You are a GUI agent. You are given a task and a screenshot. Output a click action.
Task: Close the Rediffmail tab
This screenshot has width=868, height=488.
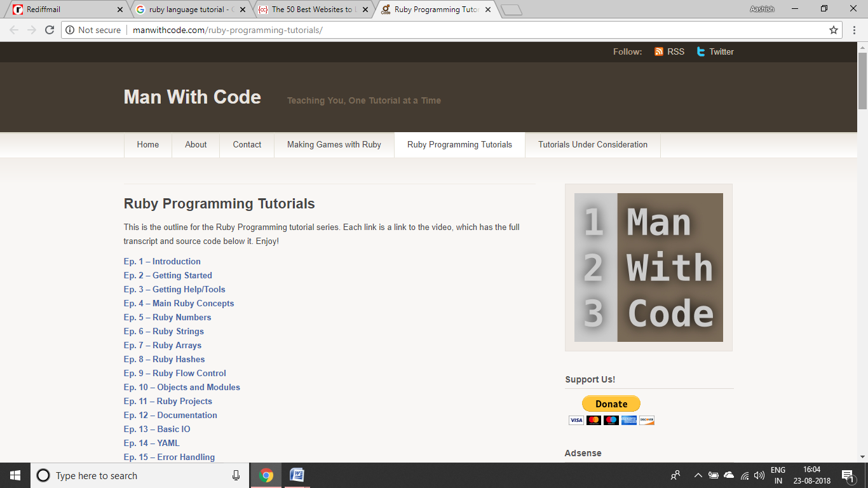(121, 10)
